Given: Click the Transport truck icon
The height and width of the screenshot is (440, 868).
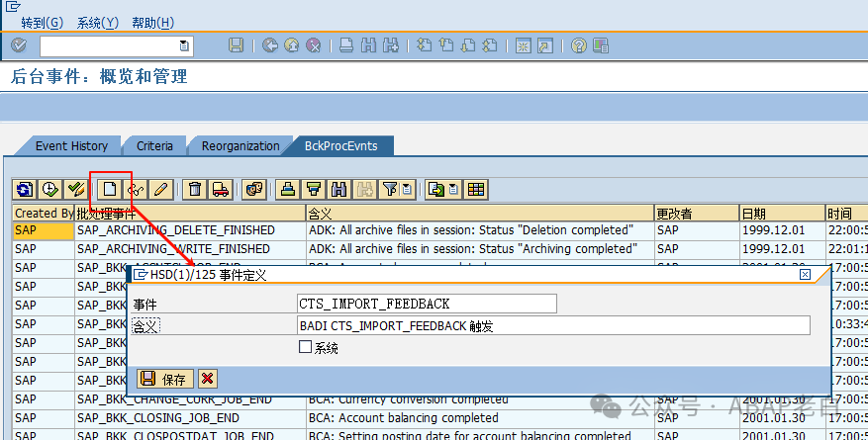Looking at the screenshot, I should (x=221, y=190).
